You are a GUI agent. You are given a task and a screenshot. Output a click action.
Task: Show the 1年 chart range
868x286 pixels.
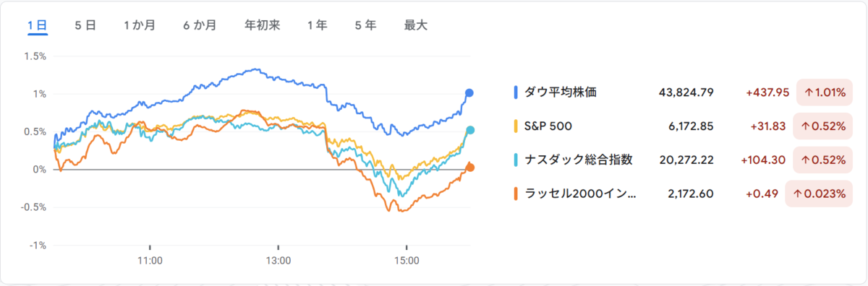(317, 25)
